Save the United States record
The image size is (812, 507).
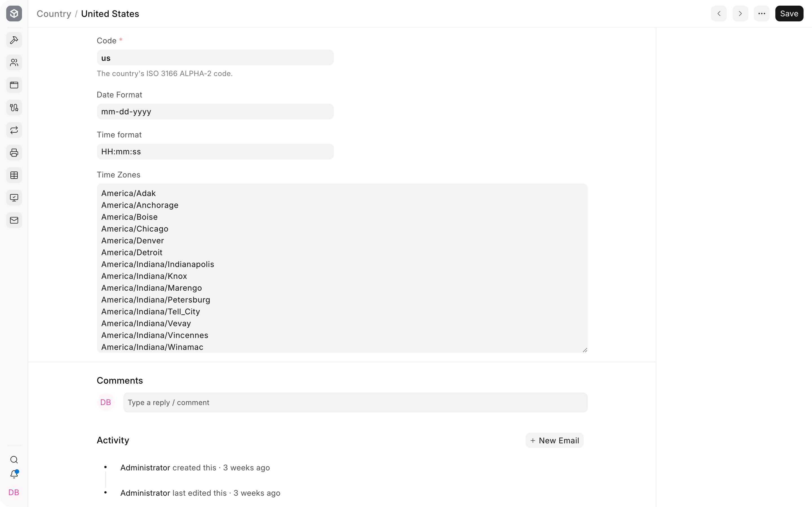pos(789,14)
